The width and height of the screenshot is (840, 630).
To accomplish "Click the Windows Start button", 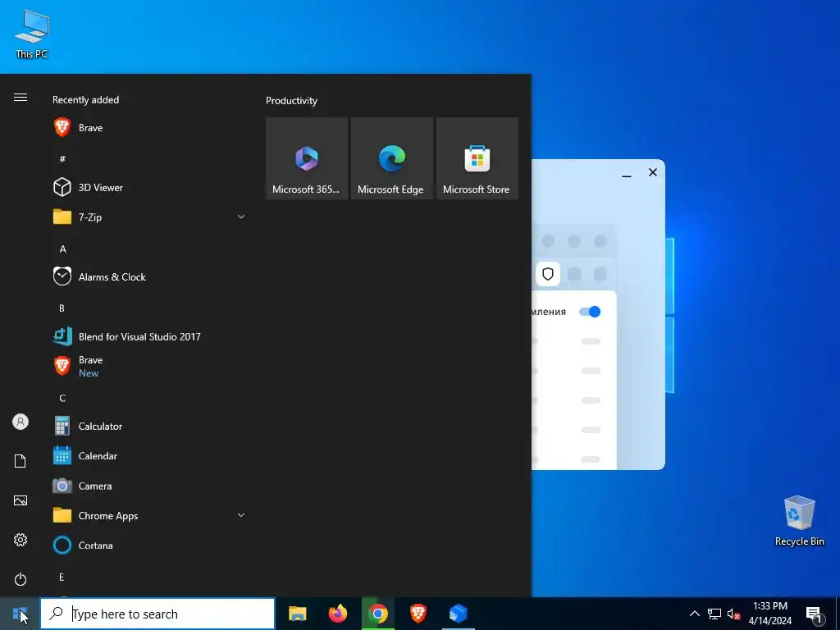I will click(x=20, y=614).
